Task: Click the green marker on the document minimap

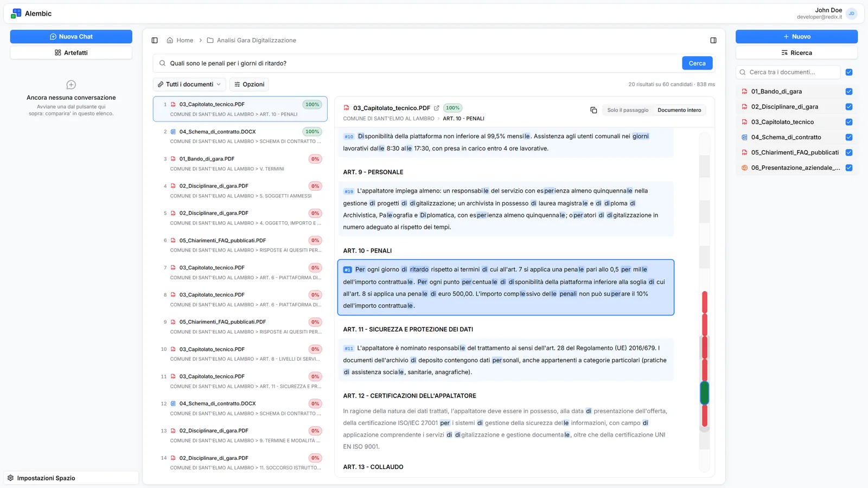Action: coord(705,393)
